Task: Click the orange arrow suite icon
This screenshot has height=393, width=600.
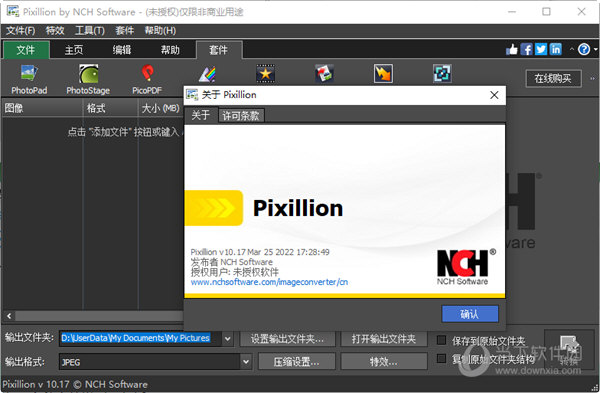Action: [x=383, y=73]
